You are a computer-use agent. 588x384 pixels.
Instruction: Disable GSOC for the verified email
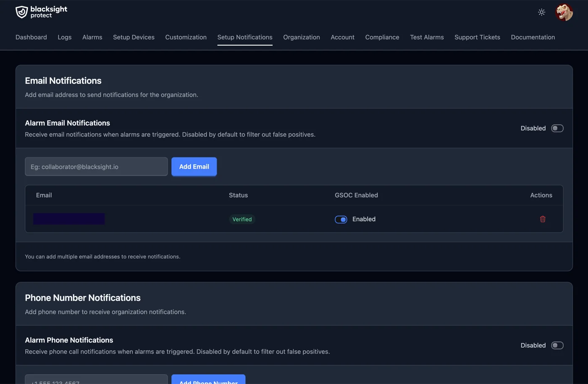(341, 219)
